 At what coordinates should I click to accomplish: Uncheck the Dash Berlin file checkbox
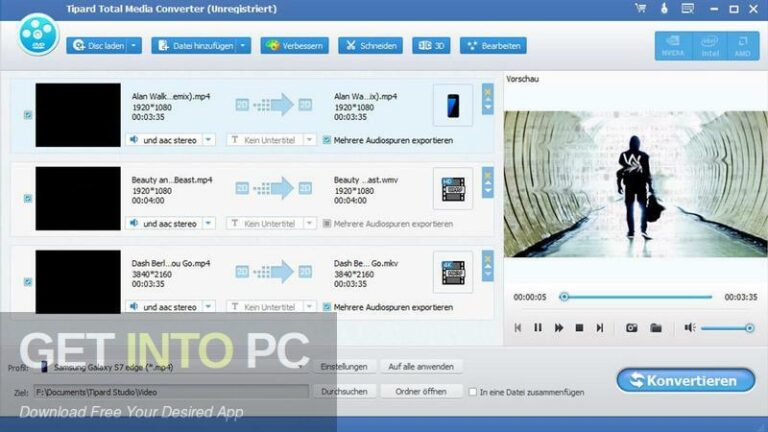28,282
